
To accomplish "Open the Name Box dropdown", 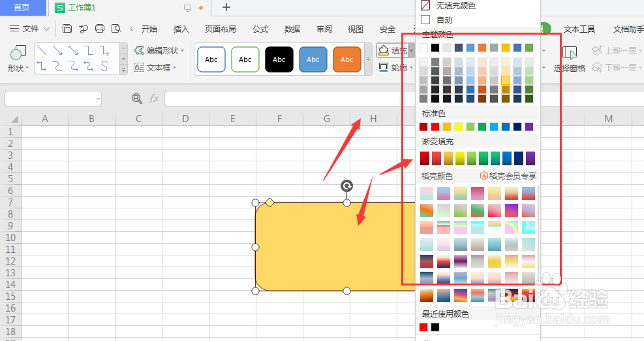I will point(98,99).
